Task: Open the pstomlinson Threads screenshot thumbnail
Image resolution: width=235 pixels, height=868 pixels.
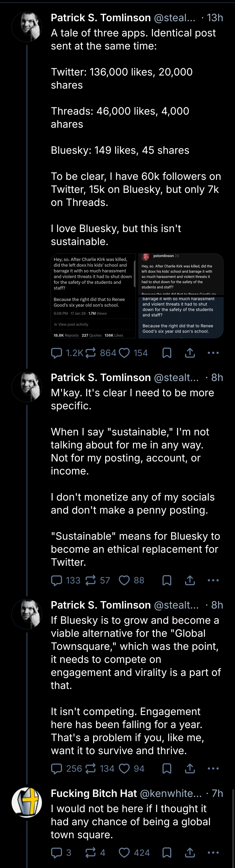Action: pyautogui.click(x=181, y=296)
